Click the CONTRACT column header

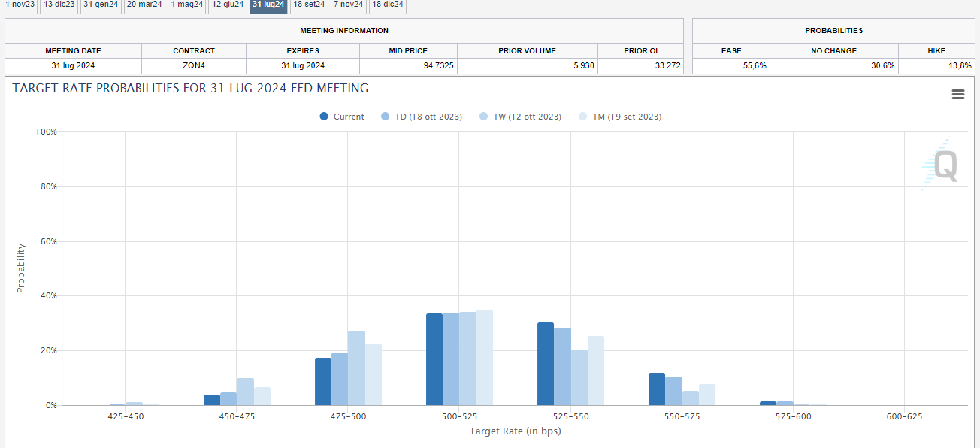point(194,51)
